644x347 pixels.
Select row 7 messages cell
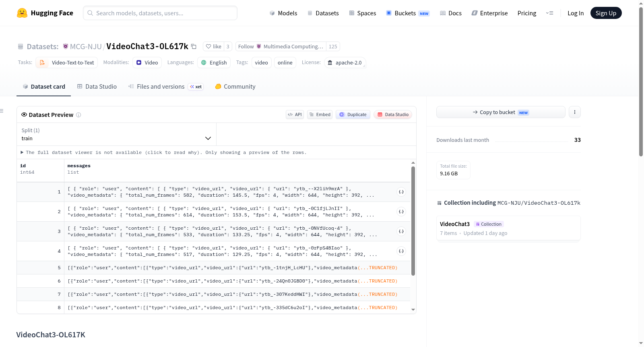tap(237, 294)
